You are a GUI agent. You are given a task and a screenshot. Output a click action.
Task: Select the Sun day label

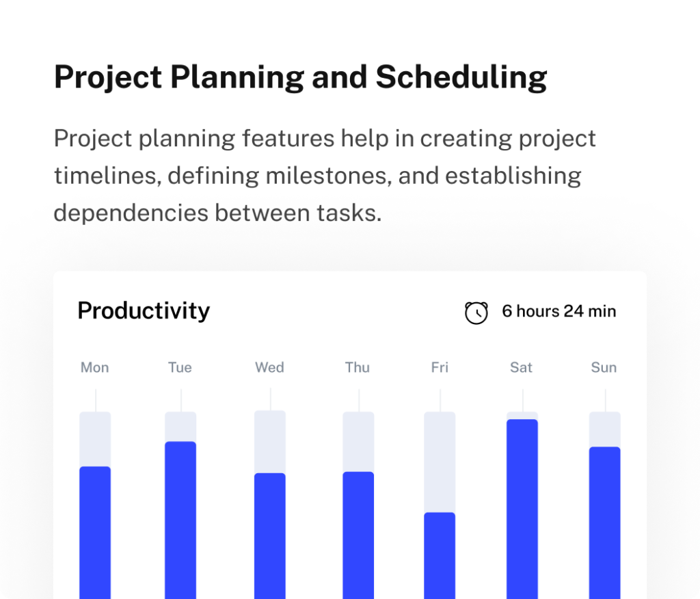coord(604,368)
